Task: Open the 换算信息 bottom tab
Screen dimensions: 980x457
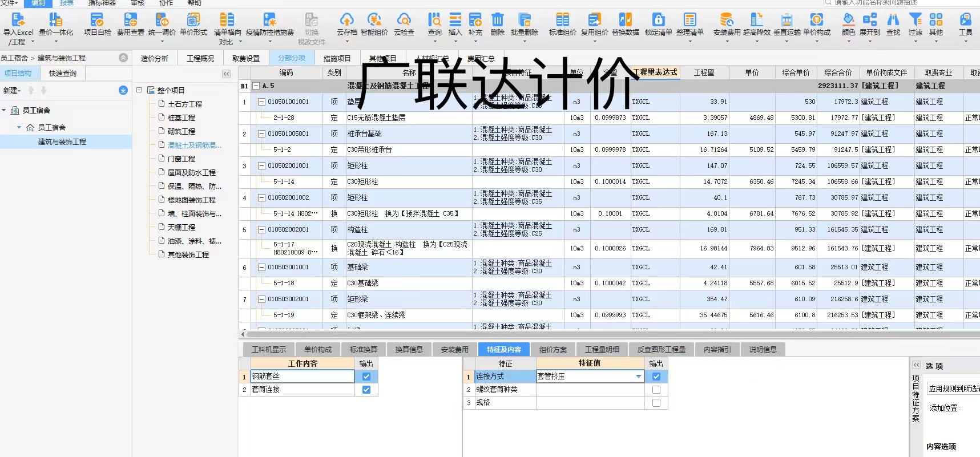Action: (x=409, y=350)
